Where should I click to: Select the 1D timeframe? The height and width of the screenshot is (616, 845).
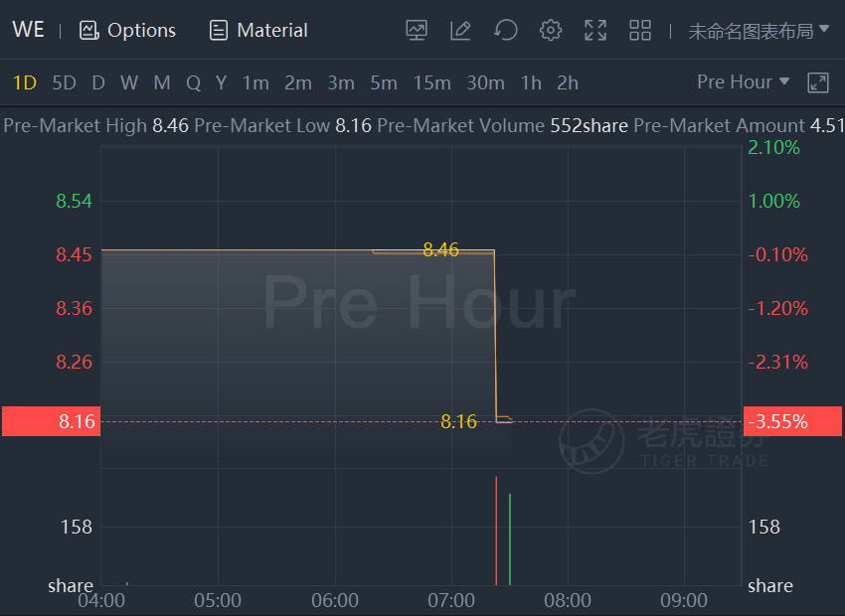24,82
